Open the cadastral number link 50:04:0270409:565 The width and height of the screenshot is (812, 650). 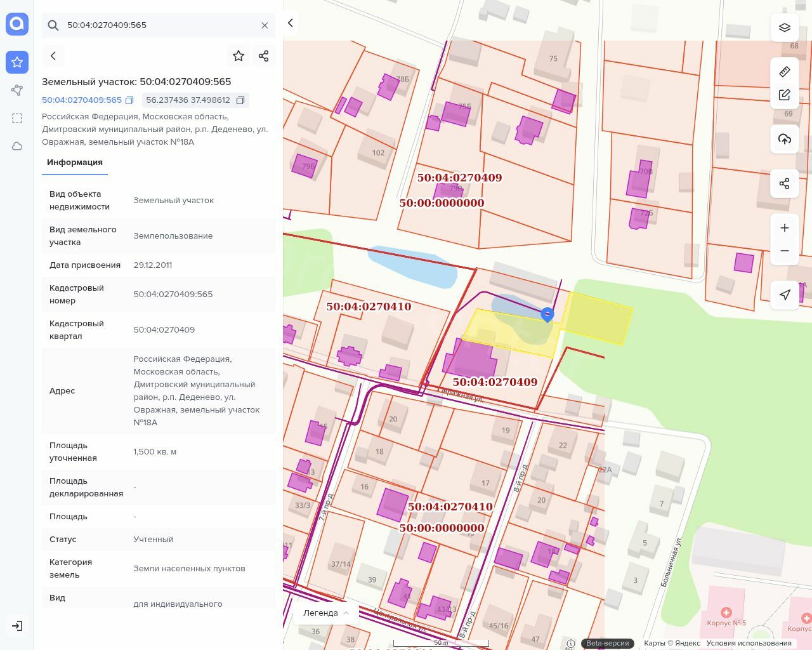tap(82, 100)
